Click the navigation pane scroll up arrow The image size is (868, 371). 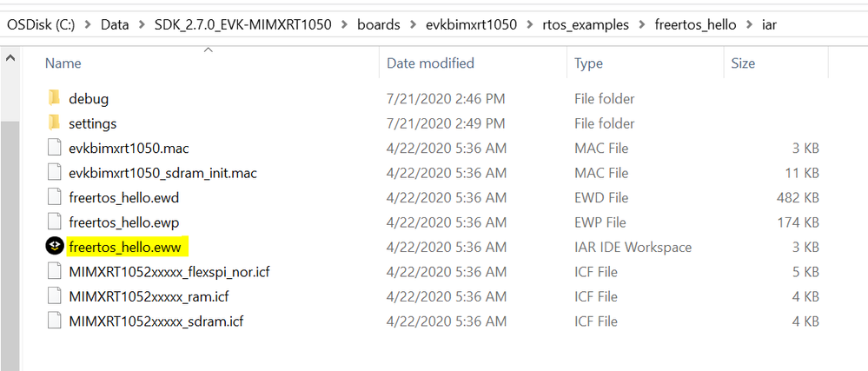10,59
